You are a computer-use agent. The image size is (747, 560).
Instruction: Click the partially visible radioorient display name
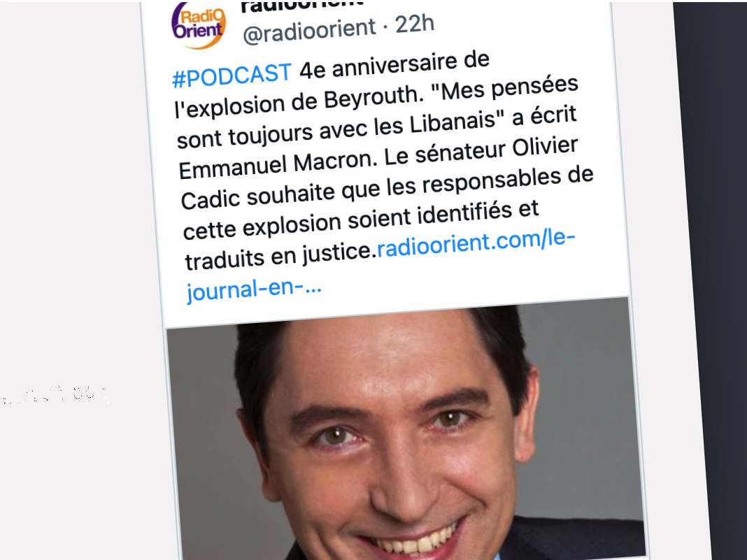[301, 6]
